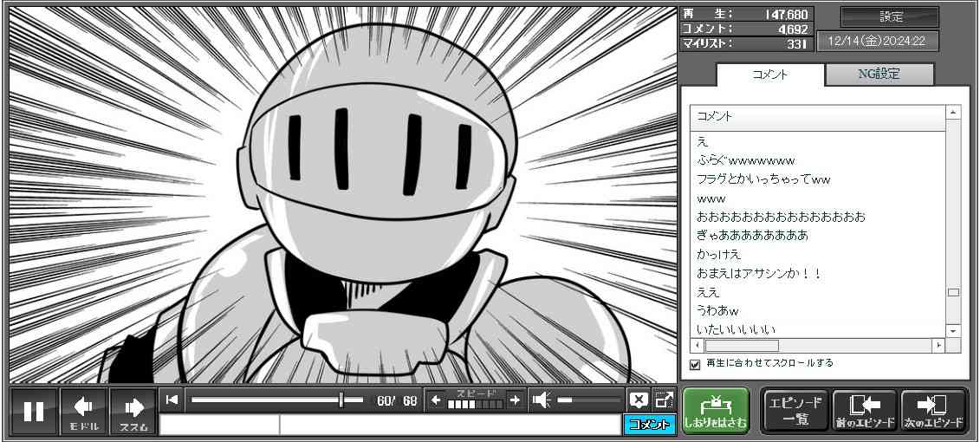
Task: Open 設定 settings button
Action: click(890, 17)
